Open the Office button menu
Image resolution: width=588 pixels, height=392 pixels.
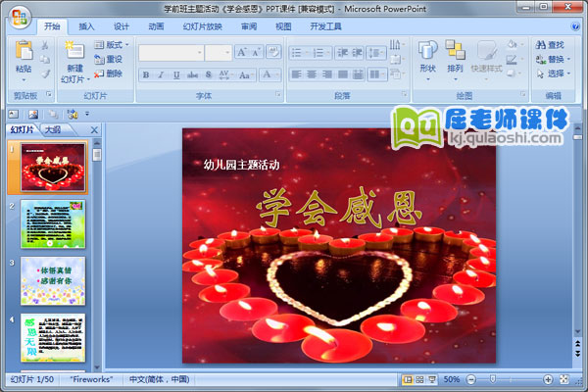point(20,18)
